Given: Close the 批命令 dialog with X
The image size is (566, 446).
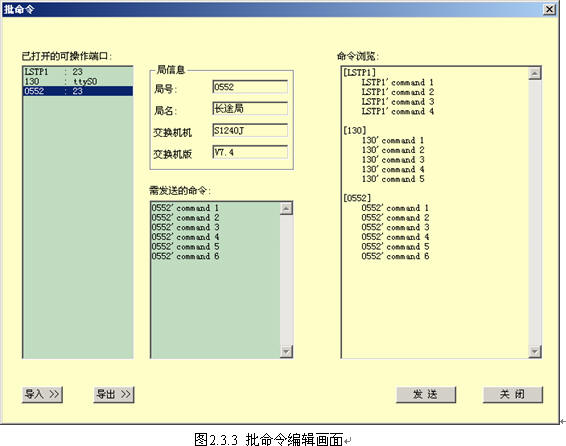Looking at the screenshot, I should 549,9.
